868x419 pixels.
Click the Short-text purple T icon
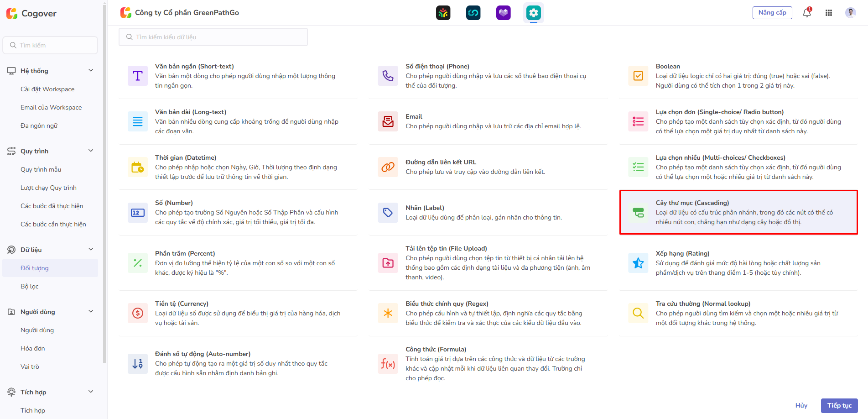[x=137, y=76]
